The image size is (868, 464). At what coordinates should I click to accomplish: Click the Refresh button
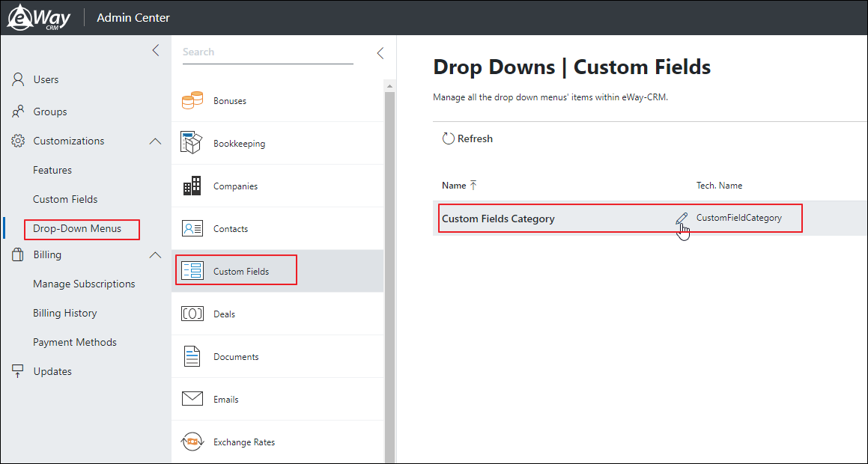click(467, 138)
